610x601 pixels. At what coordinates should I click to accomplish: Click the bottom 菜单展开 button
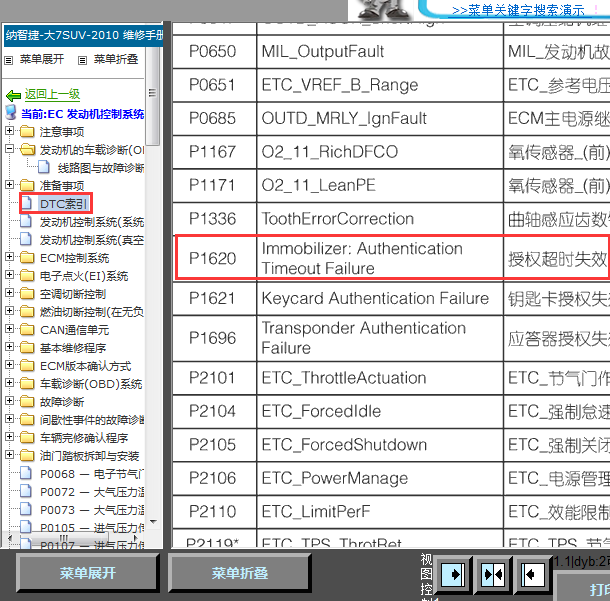pos(88,573)
